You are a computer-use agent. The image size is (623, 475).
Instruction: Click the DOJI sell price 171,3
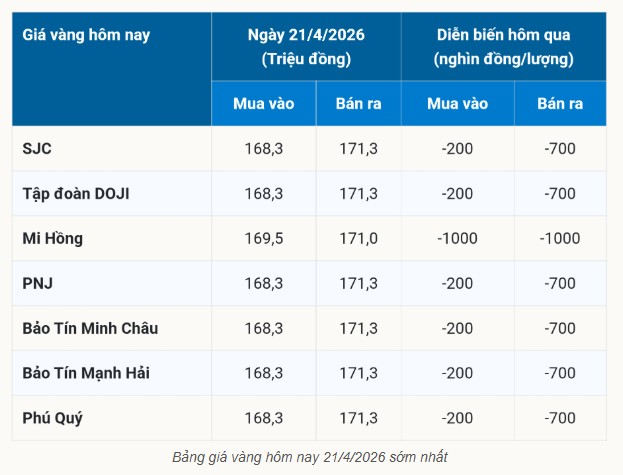358,193
